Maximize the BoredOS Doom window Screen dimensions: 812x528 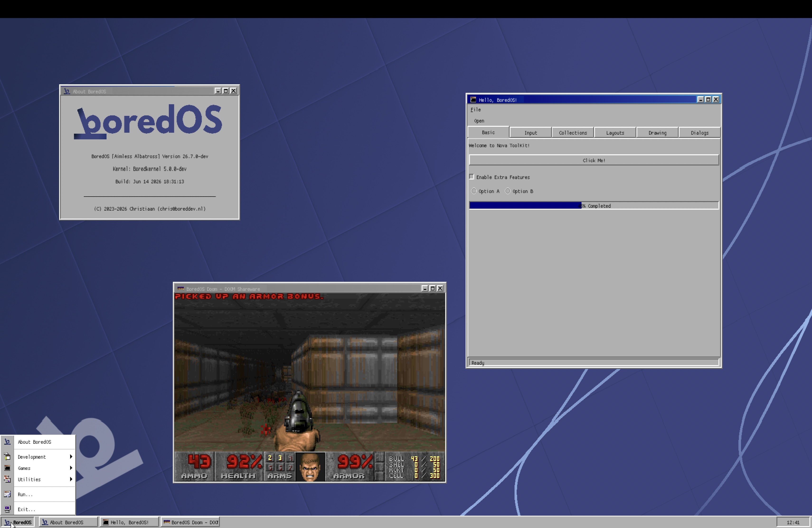(432, 288)
